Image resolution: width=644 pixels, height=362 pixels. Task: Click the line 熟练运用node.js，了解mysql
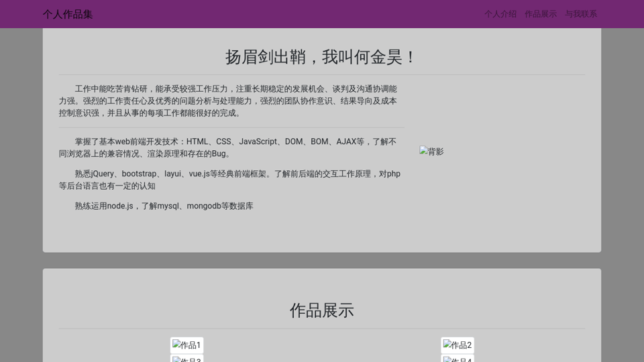pos(164,206)
